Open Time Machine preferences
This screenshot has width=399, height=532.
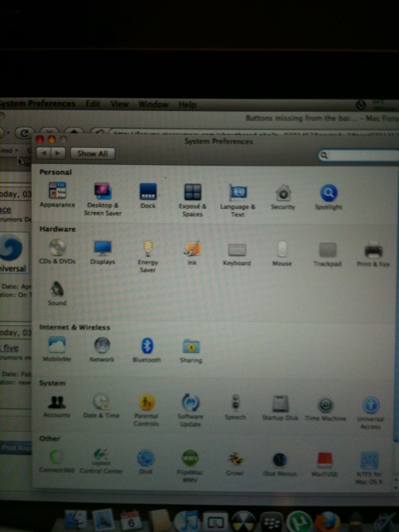click(x=325, y=409)
